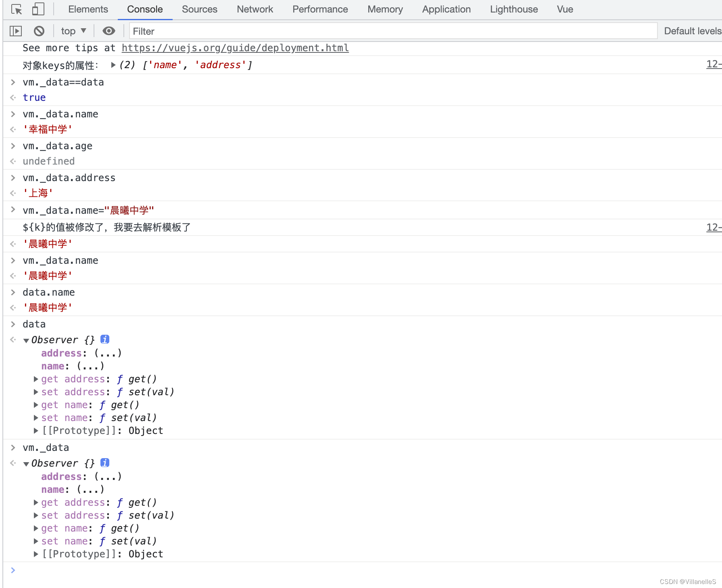The width and height of the screenshot is (722, 588).
Task: Expand 'get address' getter under vm._data
Action: (36, 503)
